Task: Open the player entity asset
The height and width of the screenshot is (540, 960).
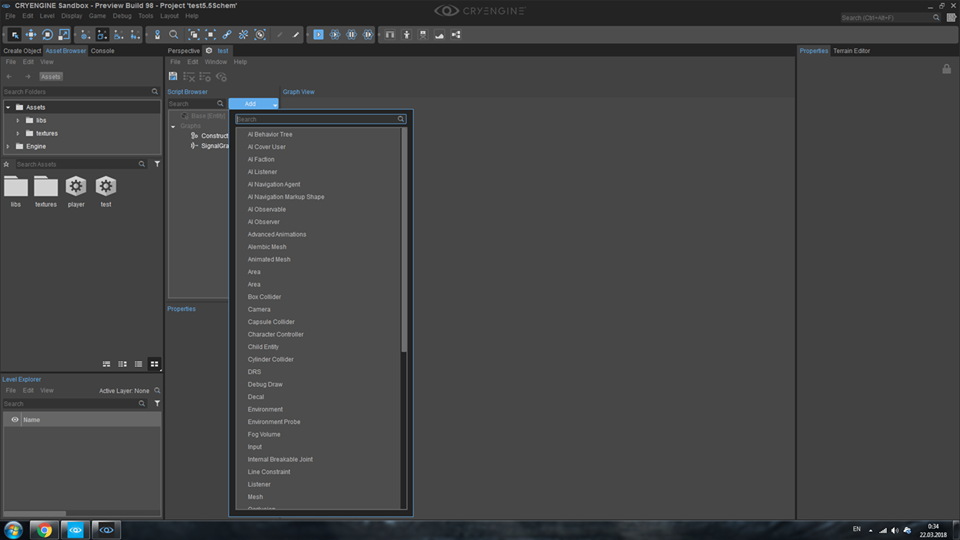Action: click(x=76, y=192)
